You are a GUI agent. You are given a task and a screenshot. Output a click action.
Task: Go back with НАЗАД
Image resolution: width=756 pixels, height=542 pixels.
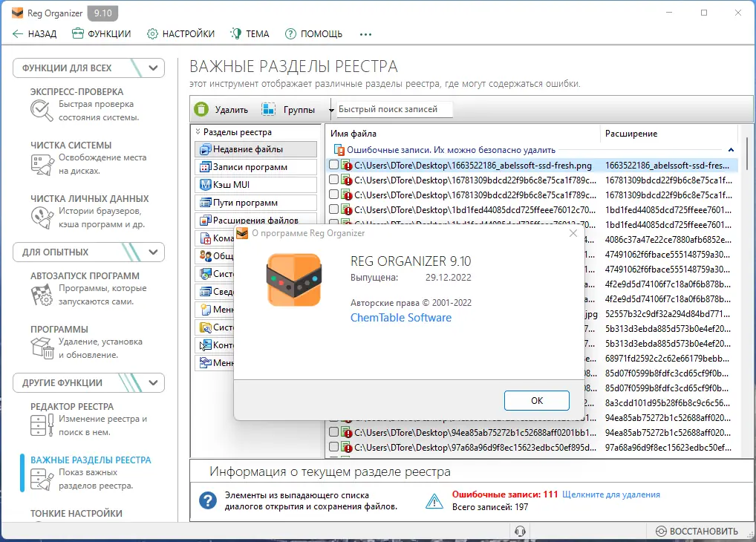pos(34,33)
